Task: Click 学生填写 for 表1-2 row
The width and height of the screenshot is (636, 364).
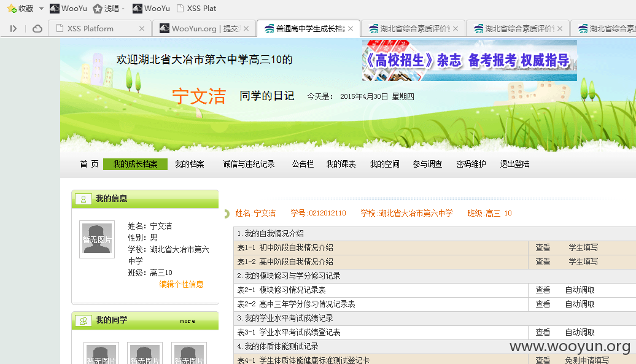Action: (x=583, y=262)
